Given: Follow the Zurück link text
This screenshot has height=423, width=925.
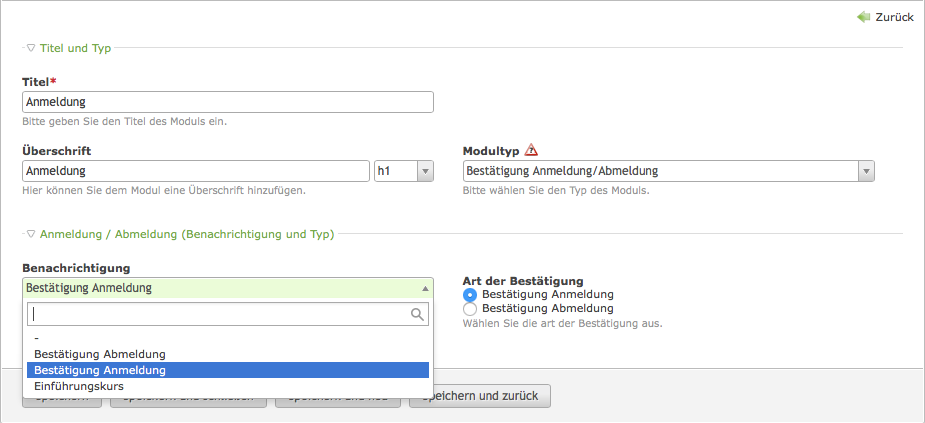Looking at the screenshot, I should 894,17.
